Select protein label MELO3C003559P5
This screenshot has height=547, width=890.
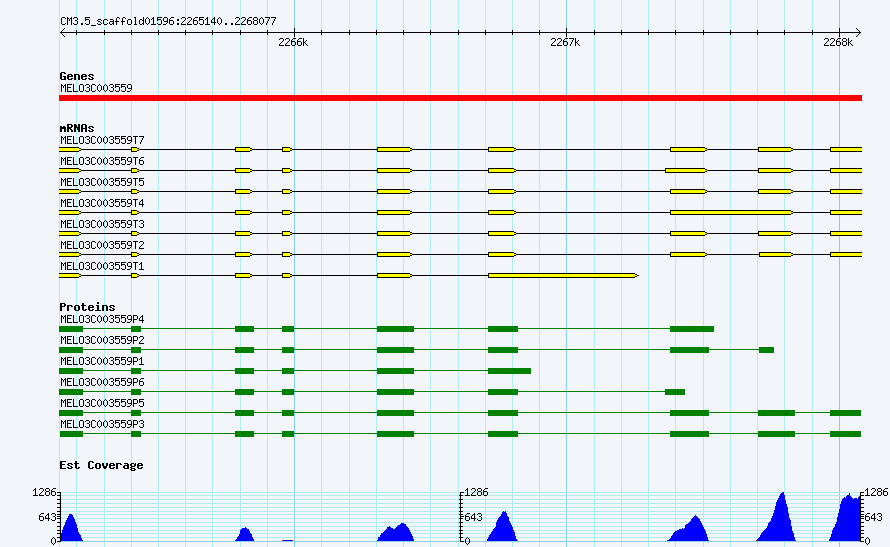pos(102,403)
